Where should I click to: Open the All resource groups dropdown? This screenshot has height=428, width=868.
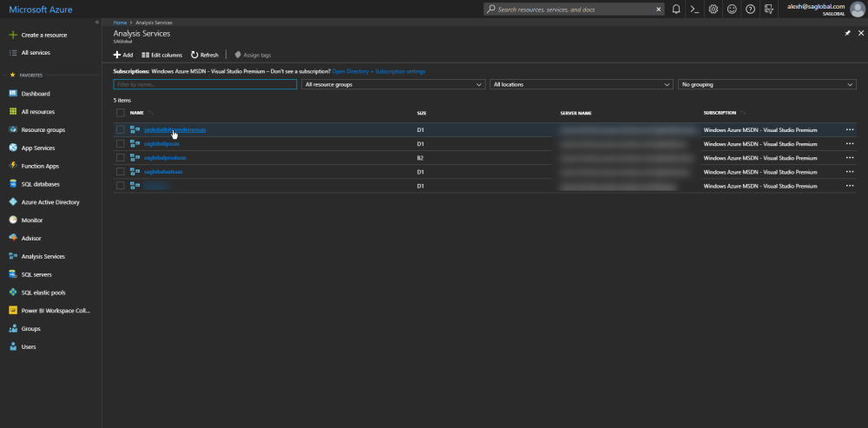[x=393, y=85]
